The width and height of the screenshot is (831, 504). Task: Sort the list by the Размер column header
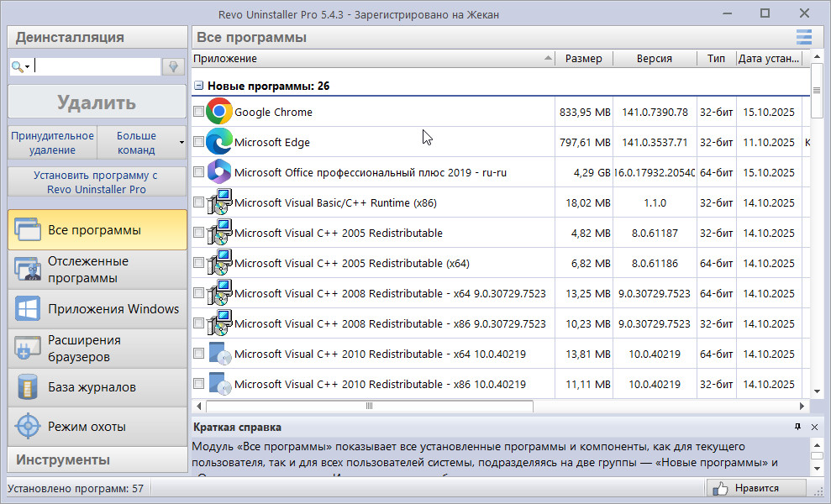click(583, 59)
